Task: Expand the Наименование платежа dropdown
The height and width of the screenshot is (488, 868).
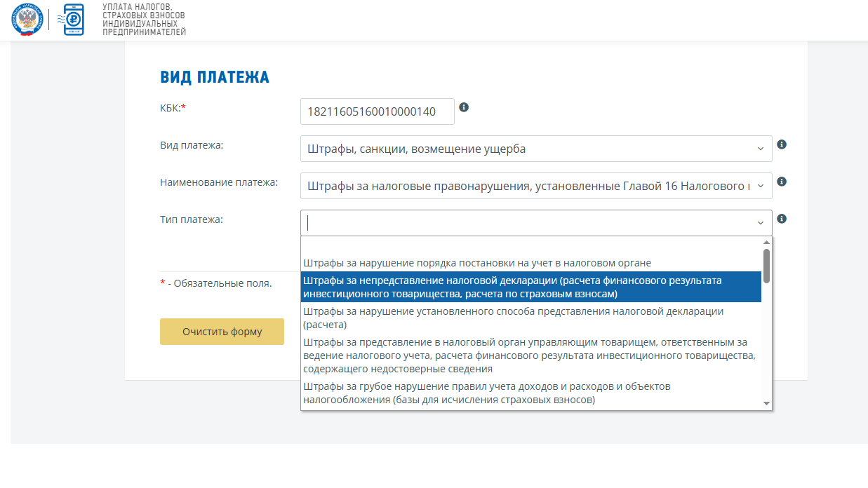Action: [x=536, y=186]
